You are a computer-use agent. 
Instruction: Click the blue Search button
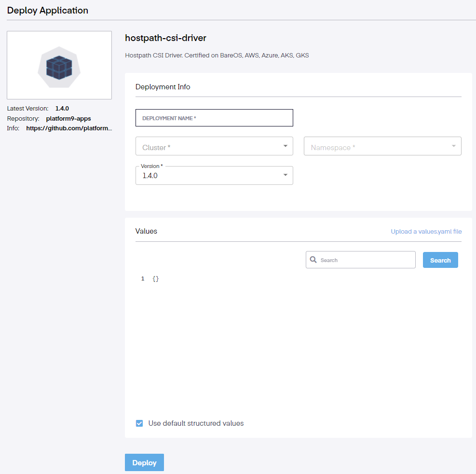[440, 260]
